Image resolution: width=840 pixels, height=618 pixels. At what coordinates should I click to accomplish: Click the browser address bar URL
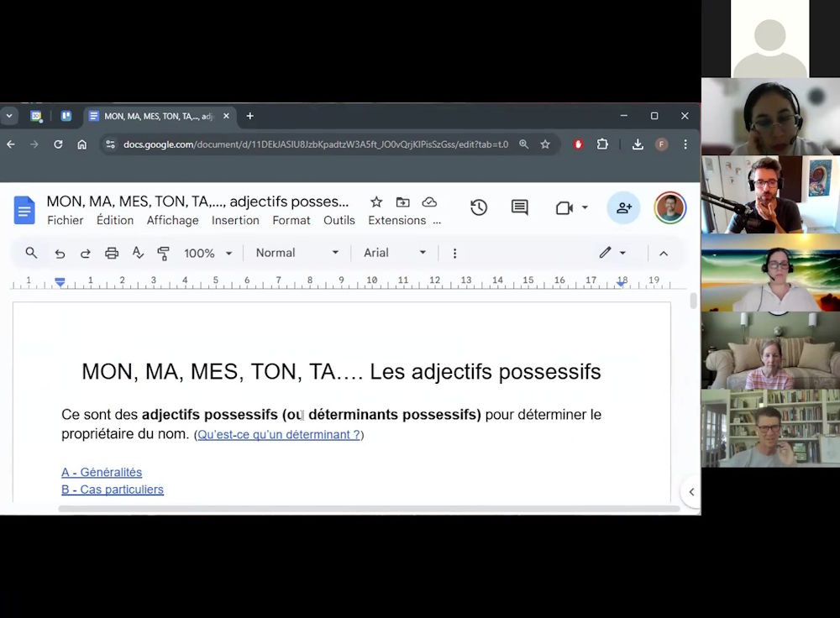click(315, 144)
